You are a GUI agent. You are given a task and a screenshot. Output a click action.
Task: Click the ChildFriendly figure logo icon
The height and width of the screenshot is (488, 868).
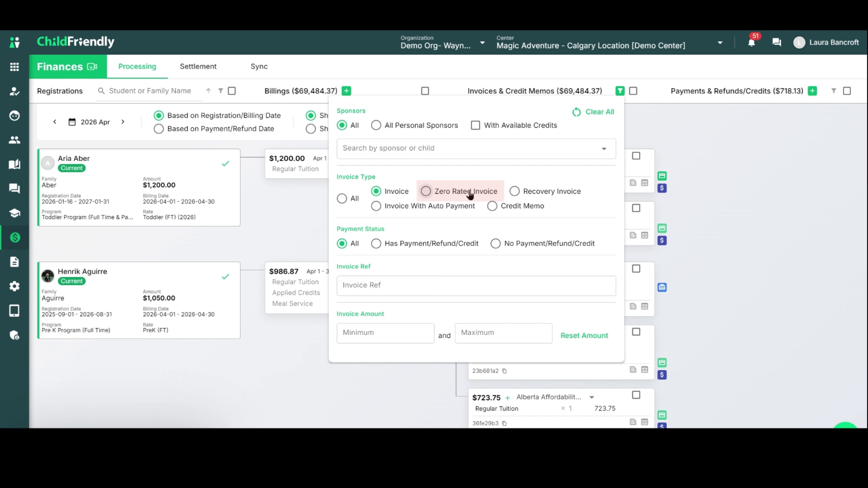(x=15, y=42)
